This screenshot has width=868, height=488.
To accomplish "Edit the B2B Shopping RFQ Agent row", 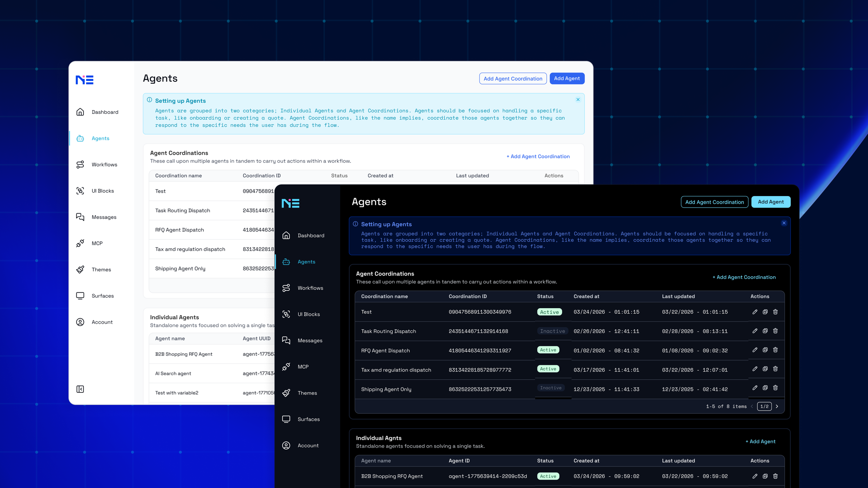I will tap(755, 476).
